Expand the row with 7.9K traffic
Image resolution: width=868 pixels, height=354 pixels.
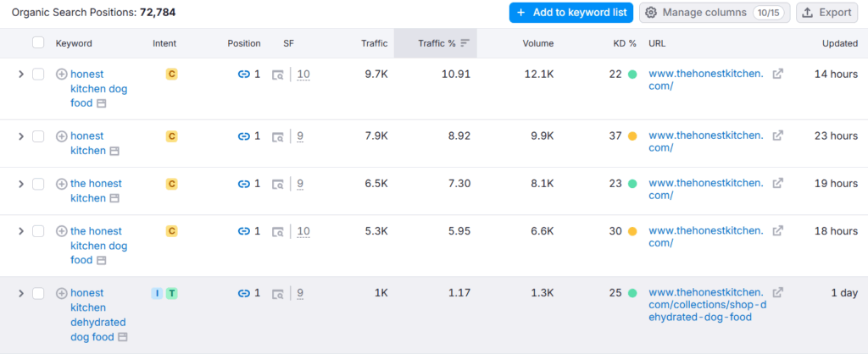click(21, 136)
